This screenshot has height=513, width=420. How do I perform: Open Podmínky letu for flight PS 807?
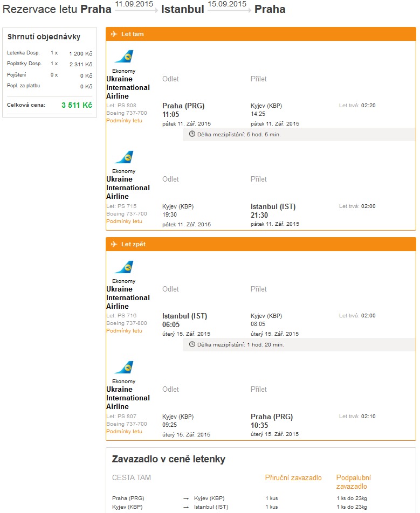(124, 431)
